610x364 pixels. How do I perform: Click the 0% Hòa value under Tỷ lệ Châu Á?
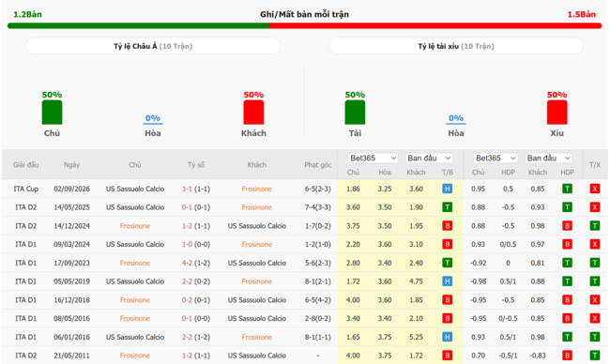point(152,118)
